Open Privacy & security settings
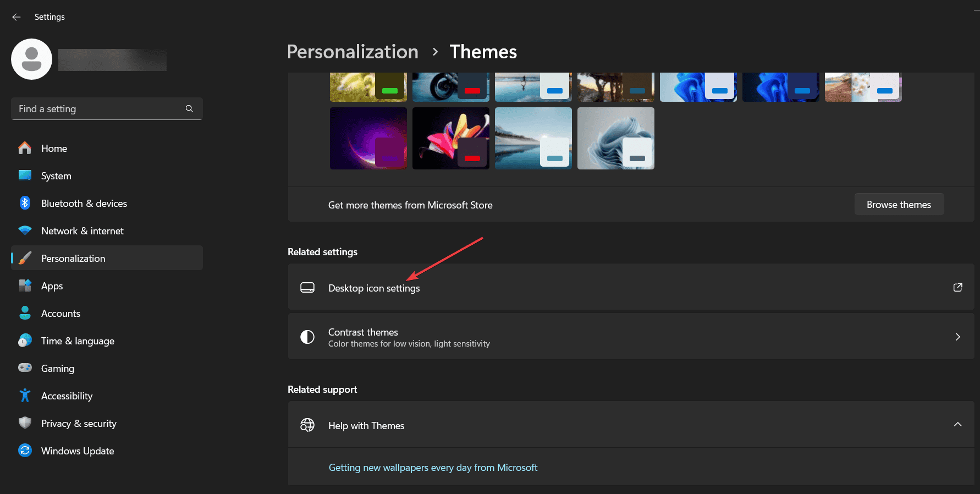The image size is (980, 494). (107, 423)
